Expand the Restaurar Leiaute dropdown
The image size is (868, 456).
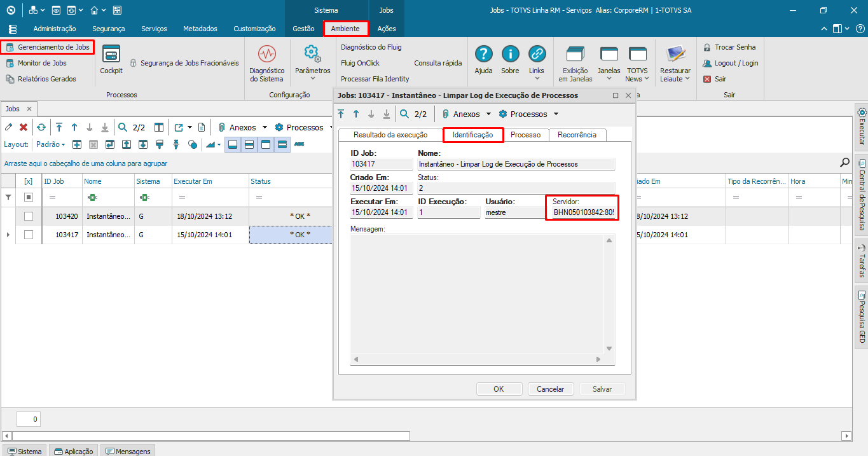point(688,79)
